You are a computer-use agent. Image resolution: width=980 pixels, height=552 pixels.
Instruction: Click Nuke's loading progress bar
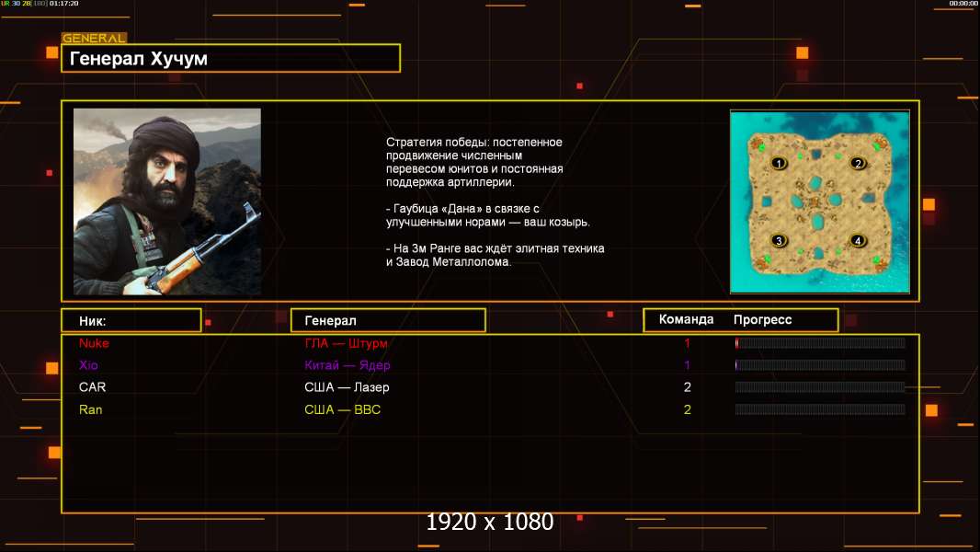(820, 342)
